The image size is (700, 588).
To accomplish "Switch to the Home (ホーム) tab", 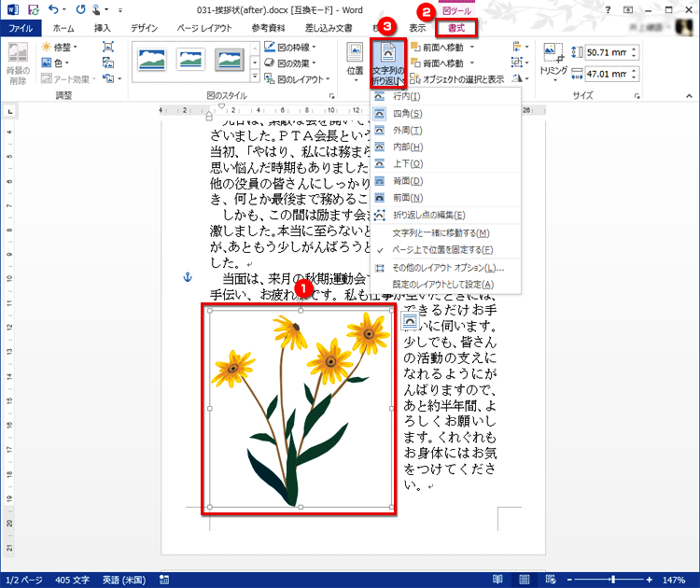I will pos(63,28).
